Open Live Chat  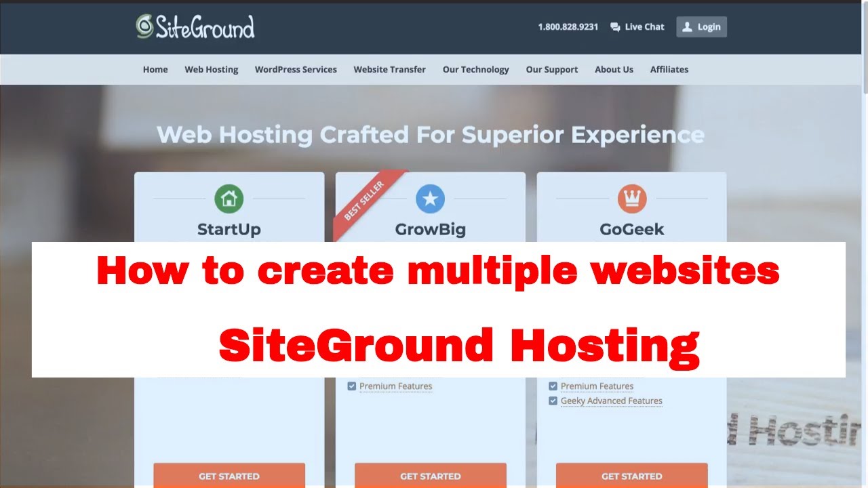click(x=637, y=27)
